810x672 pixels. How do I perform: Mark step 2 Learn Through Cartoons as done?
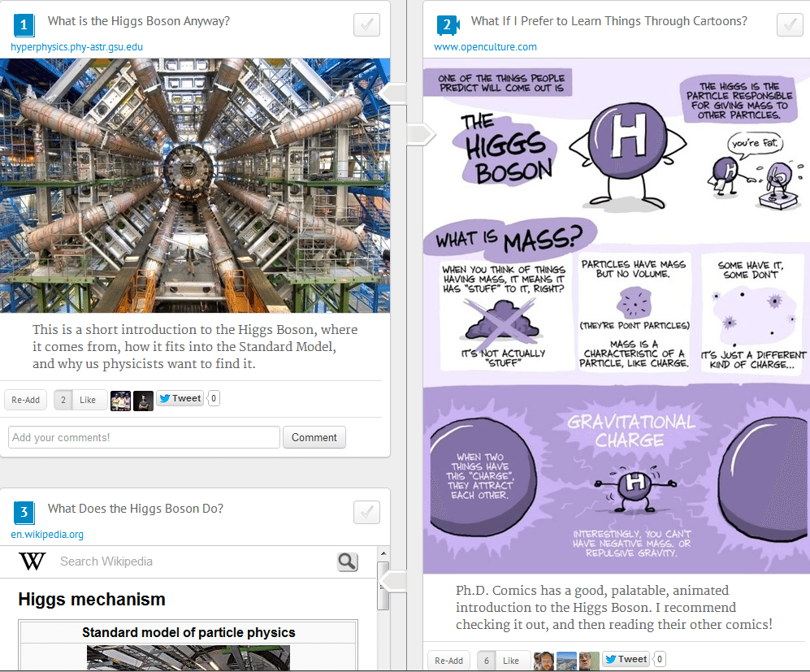click(x=790, y=25)
